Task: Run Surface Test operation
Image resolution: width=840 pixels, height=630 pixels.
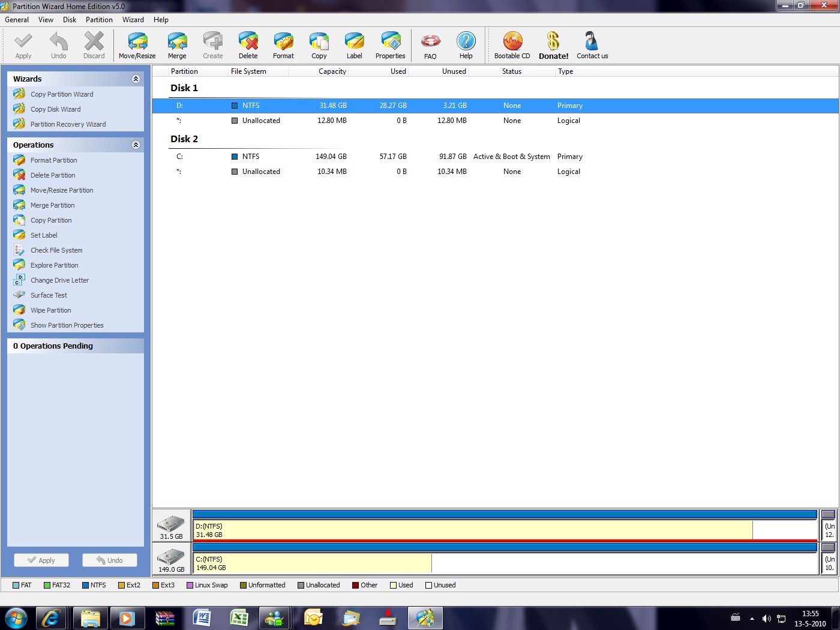Action: 49,295
